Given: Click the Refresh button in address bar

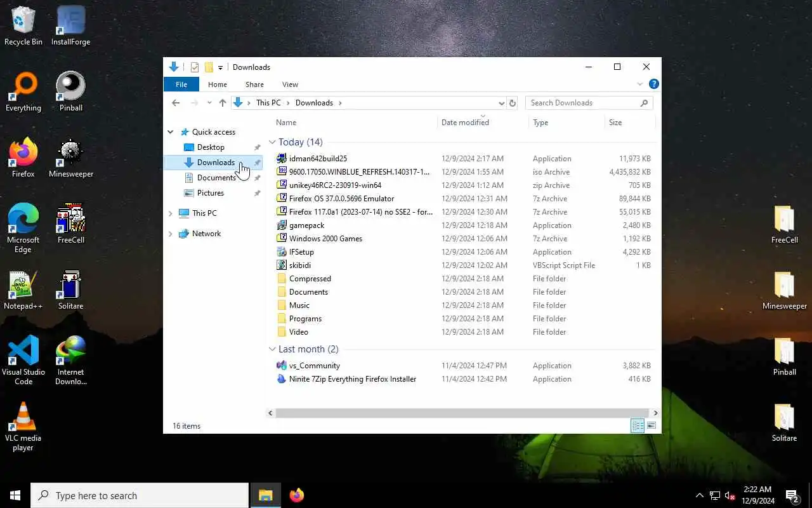Looking at the screenshot, I should (513, 103).
